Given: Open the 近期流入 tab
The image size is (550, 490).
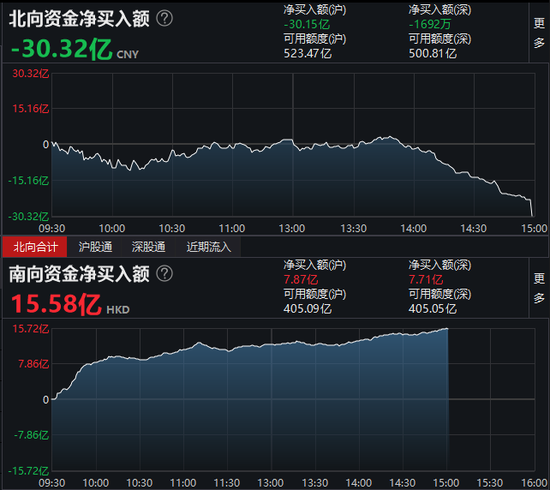Looking at the screenshot, I should pyautogui.click(x=208, y=247).
